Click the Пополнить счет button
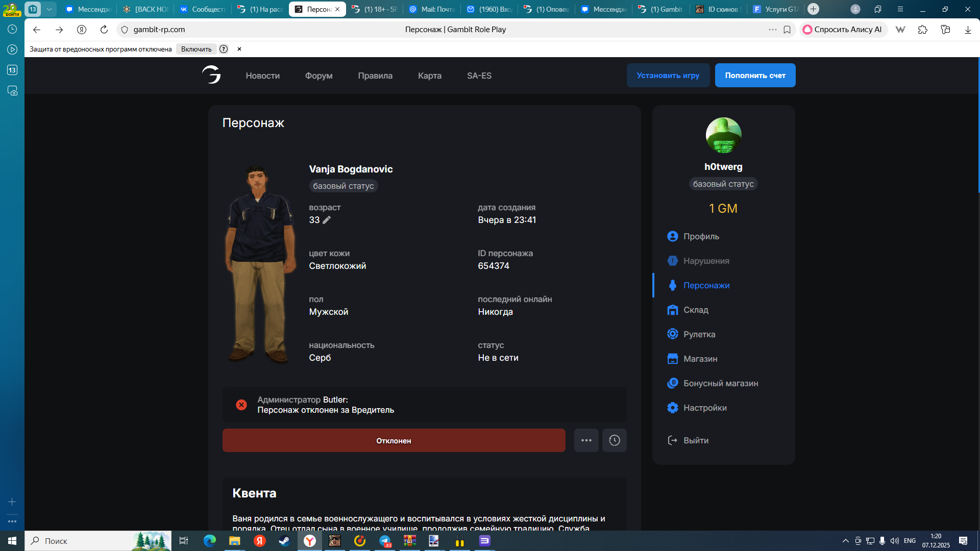Screen dimensions: 980x551 pyautogui.click(x=755, y=75)
